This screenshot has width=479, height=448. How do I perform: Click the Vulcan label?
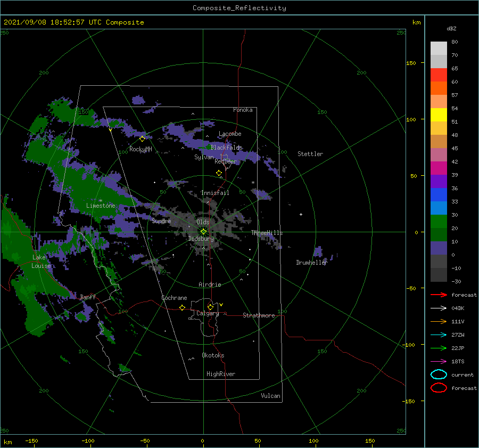click(271, 396)
